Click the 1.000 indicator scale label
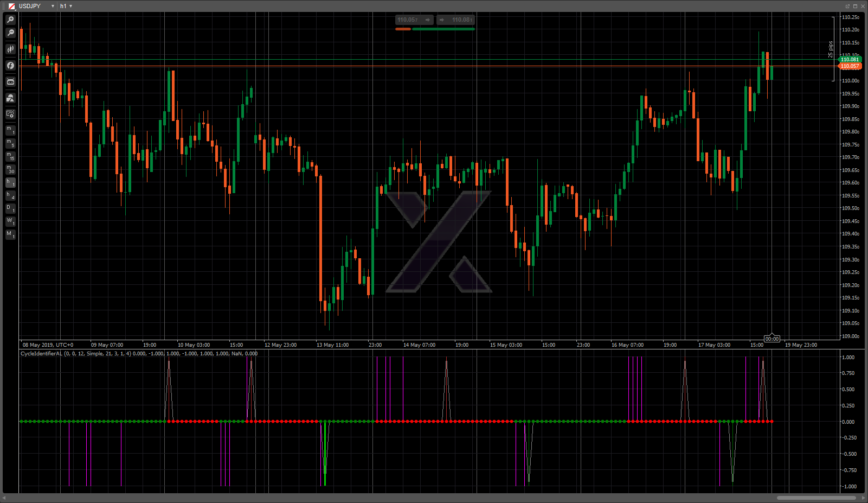The image size is (868, 503). 848,358
